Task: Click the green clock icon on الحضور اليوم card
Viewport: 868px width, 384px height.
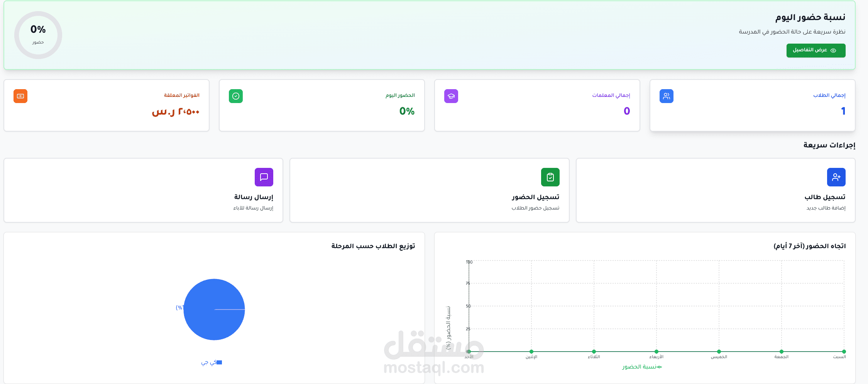Action: click(235, 96)
